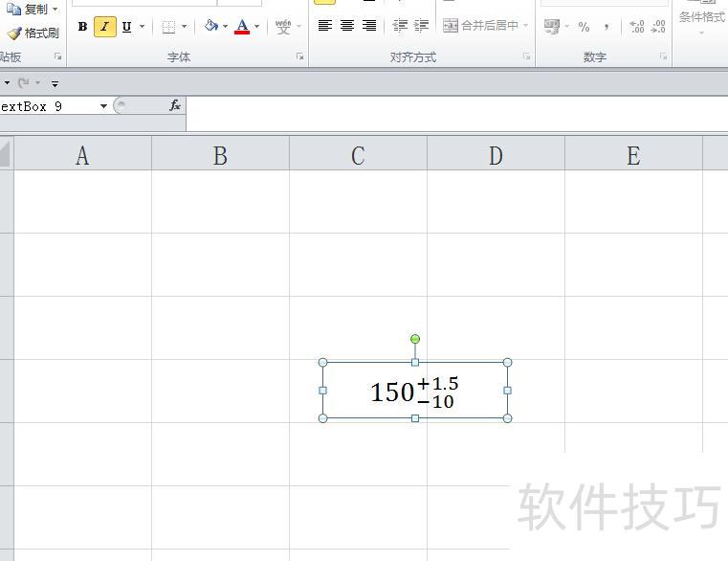The height and width of the screenshot is (561, 728).
Task: Toggle Italic formatting button
Action: (104, 27)
